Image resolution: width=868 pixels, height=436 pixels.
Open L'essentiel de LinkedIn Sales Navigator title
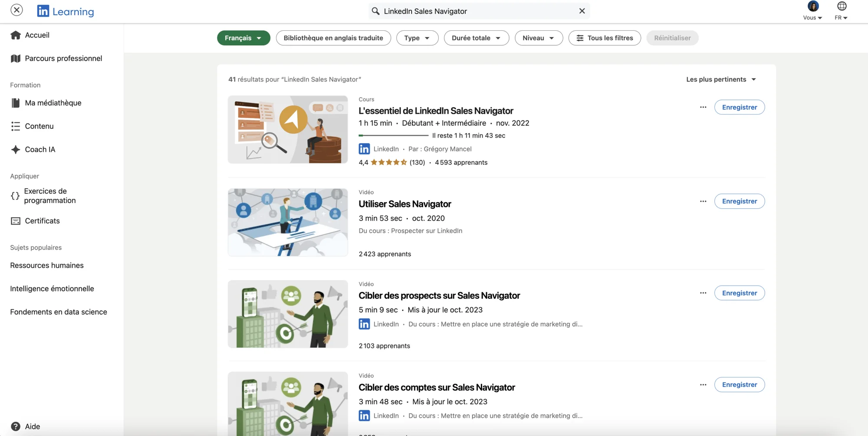click(436, 111)
